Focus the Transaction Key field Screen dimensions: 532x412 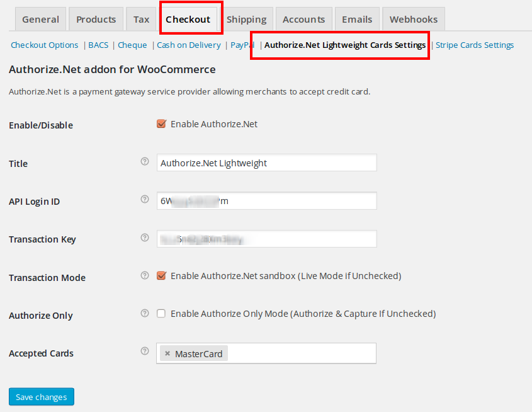click(x=267, y=239)
